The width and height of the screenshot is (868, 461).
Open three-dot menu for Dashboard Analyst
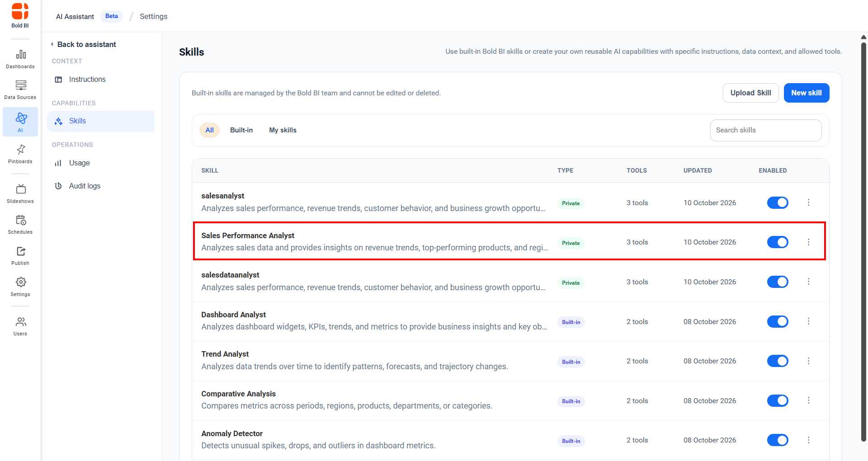pos(809,321)
